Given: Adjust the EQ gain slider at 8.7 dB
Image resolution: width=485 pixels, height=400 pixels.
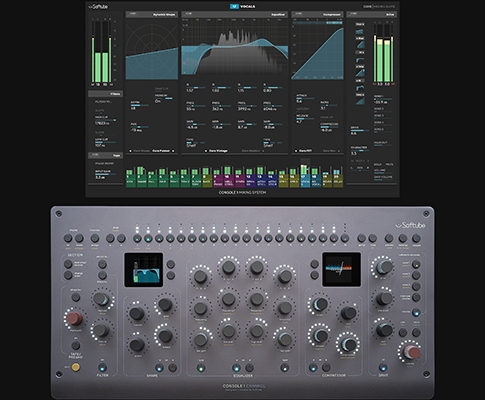Looking at the screenshot, I should [x=247, y=124].
